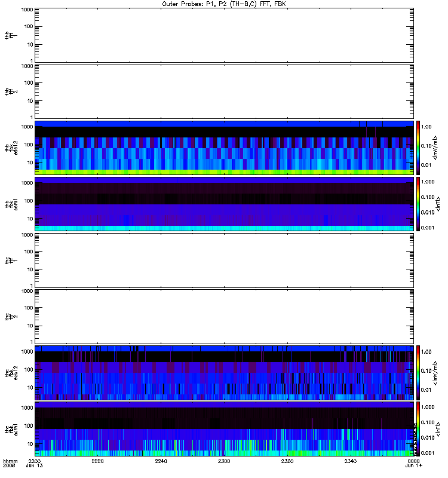Viewport: 448px width, 478px height.
Task: Click the thc fbk edc12 spectrogram panel
Action: [x=225, y=372]
